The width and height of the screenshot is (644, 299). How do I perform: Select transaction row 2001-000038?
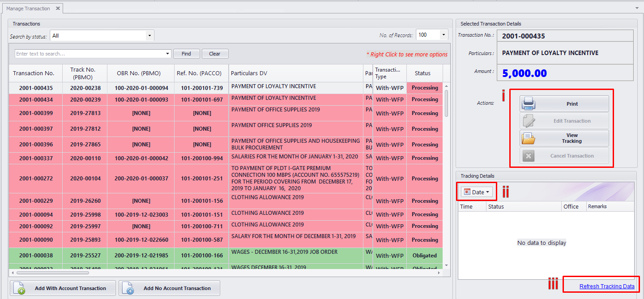click(226, 256)
